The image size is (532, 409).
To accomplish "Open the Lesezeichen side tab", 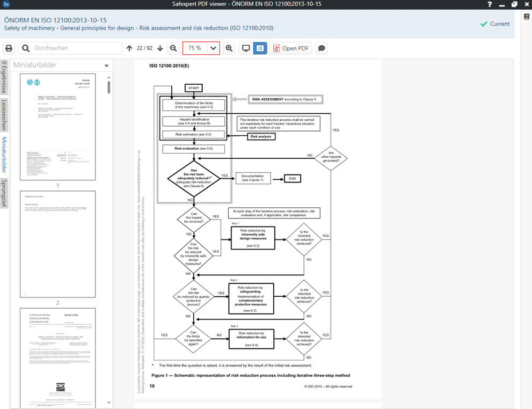I will [4, 115].
